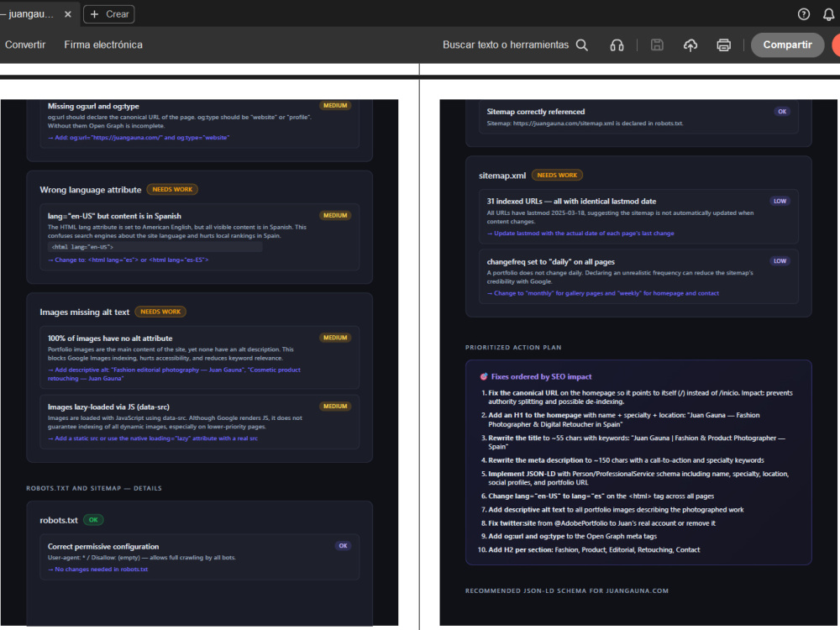Image resolution: width=840 pixels, height=630 pixels.
Task: Click 'Sitemap correctly referenced' title
Action: 536,112
